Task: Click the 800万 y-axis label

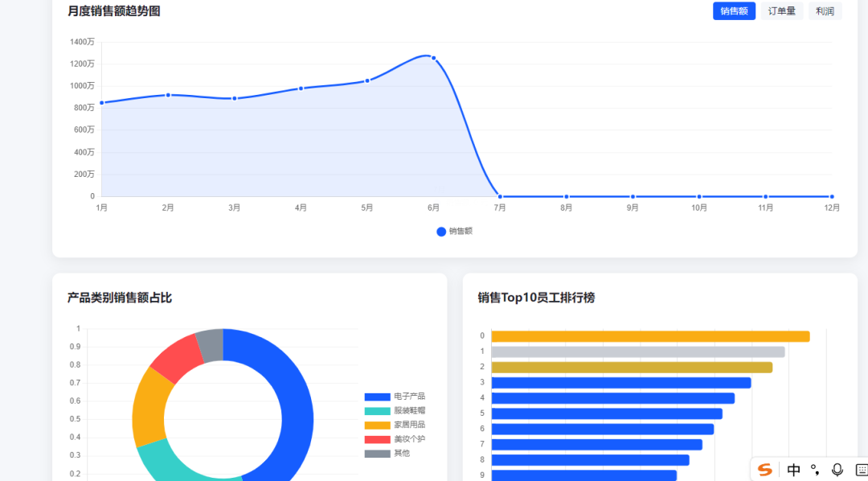Action: (x=84, y=108)
